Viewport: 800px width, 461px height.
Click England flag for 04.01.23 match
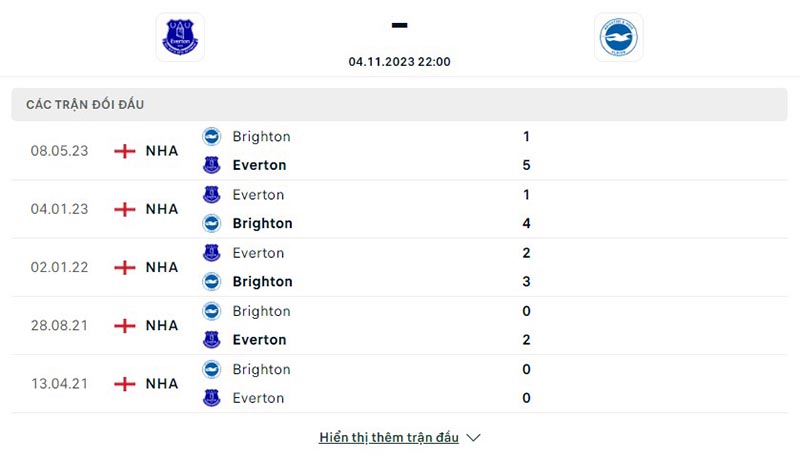click(125, 209)
